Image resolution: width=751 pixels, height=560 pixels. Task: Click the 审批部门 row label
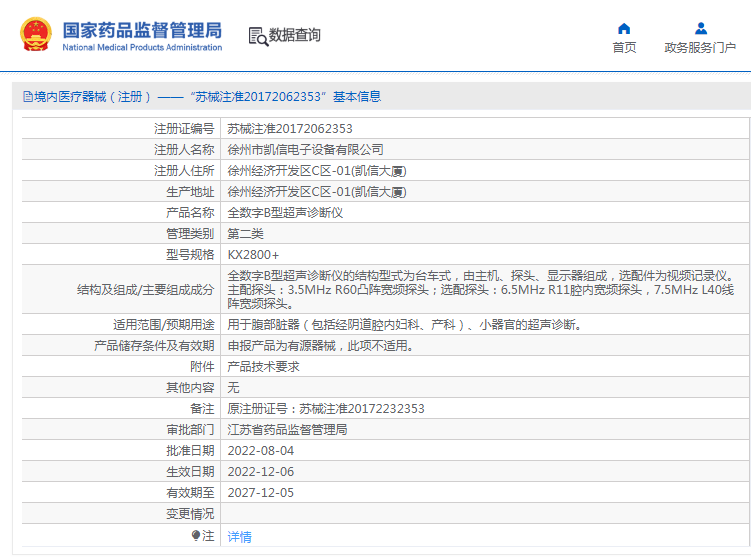click(190, 430)
